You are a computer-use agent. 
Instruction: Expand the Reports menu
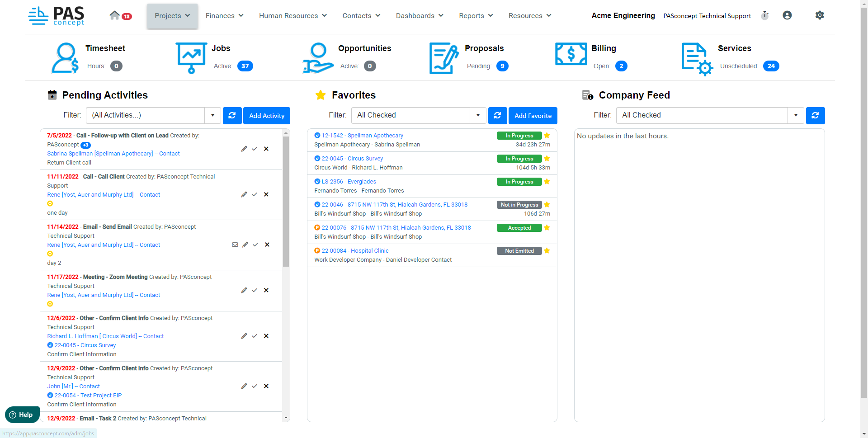tap(476, 16)
